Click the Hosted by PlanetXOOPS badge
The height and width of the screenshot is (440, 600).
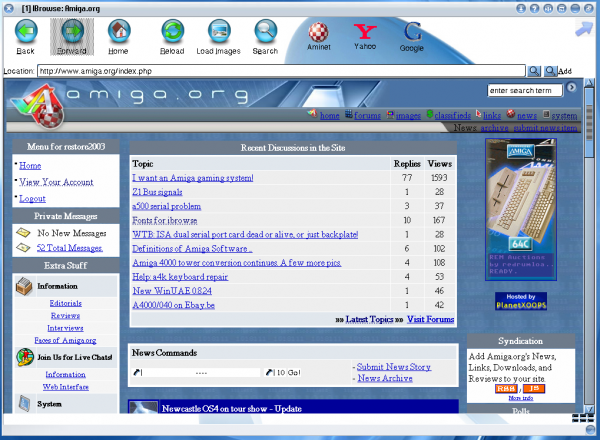tap(521, 301)
